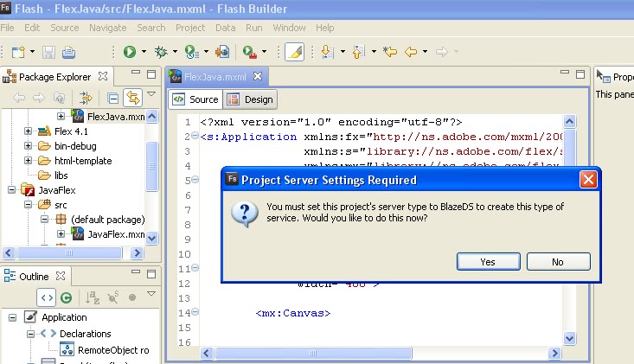Close the Project Server Settings Required dialog

[x=588, y=179]
